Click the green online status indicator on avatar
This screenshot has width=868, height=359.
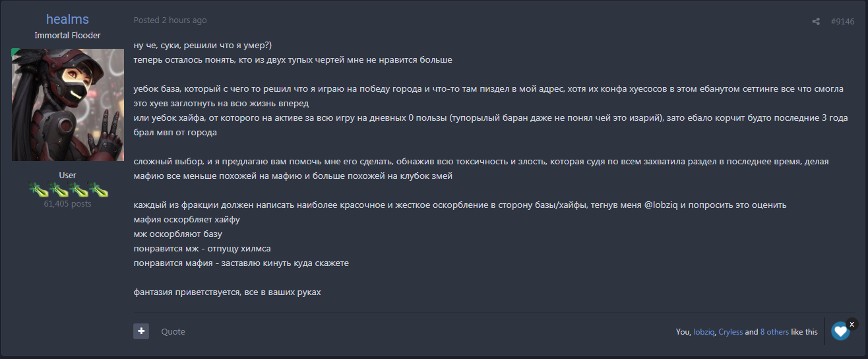pos(15,52)
